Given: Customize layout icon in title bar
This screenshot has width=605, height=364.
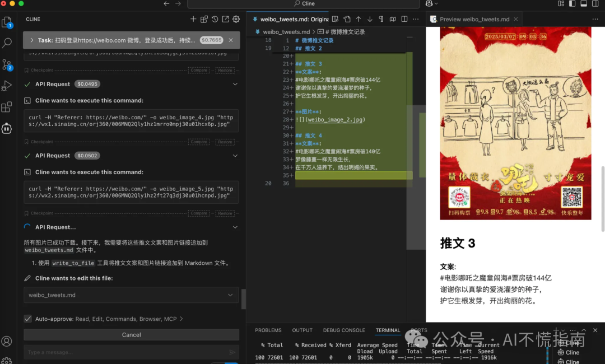Looking at the screenshot, I should pyautogui.click(x=561, y=3).
